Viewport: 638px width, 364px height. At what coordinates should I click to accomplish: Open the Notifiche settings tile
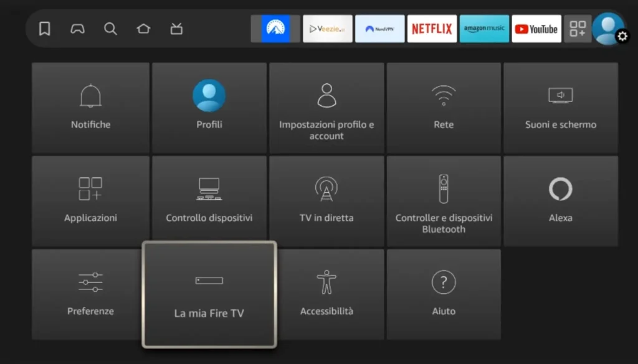click(90, 108)
